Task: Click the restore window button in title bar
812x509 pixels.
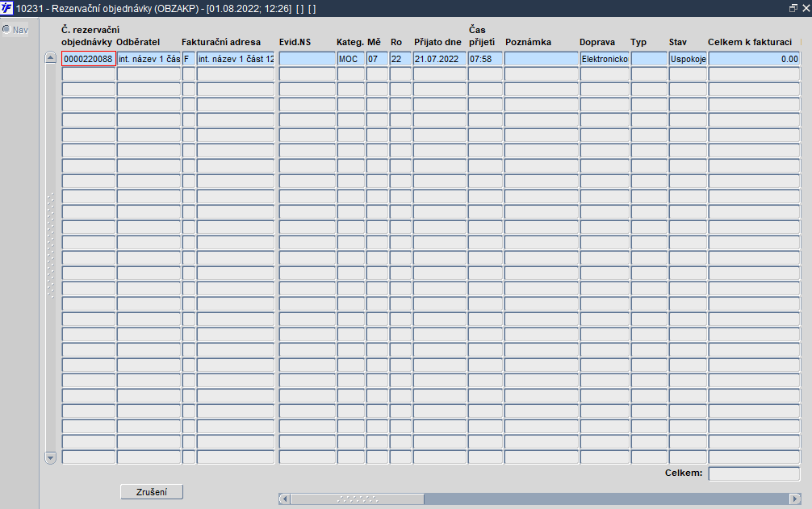Action: 793,8
